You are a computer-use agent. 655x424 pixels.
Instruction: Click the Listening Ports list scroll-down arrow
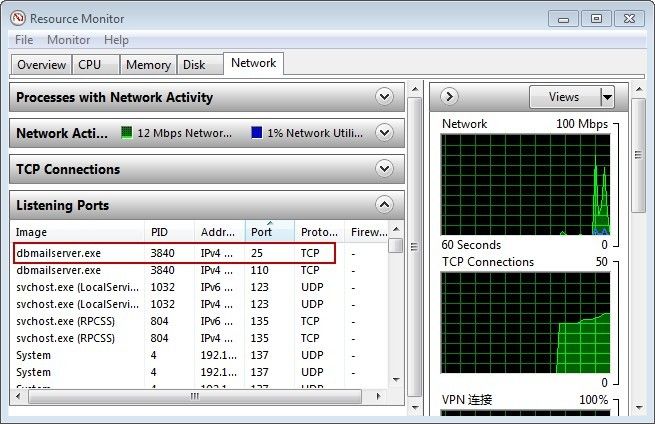point(396,380)
